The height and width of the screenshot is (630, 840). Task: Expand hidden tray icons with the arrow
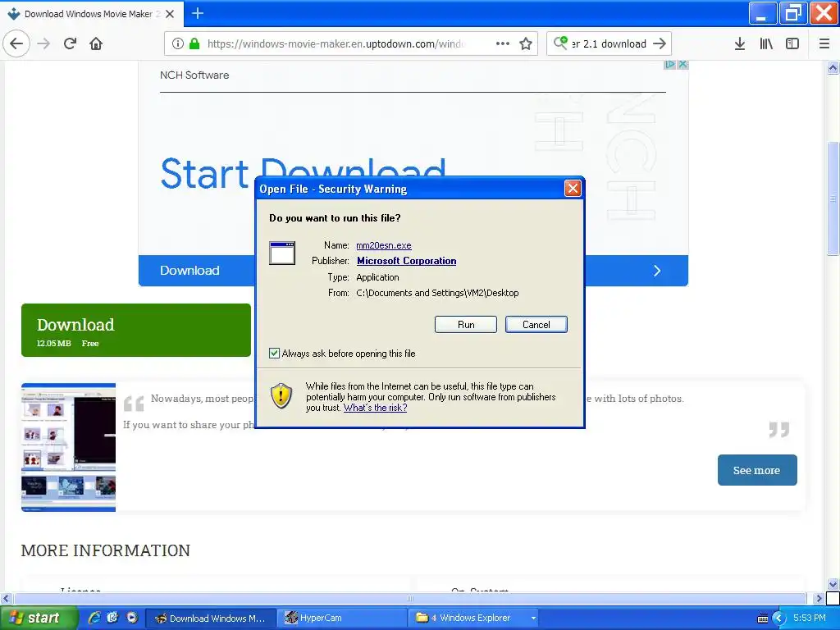[778, 619]
